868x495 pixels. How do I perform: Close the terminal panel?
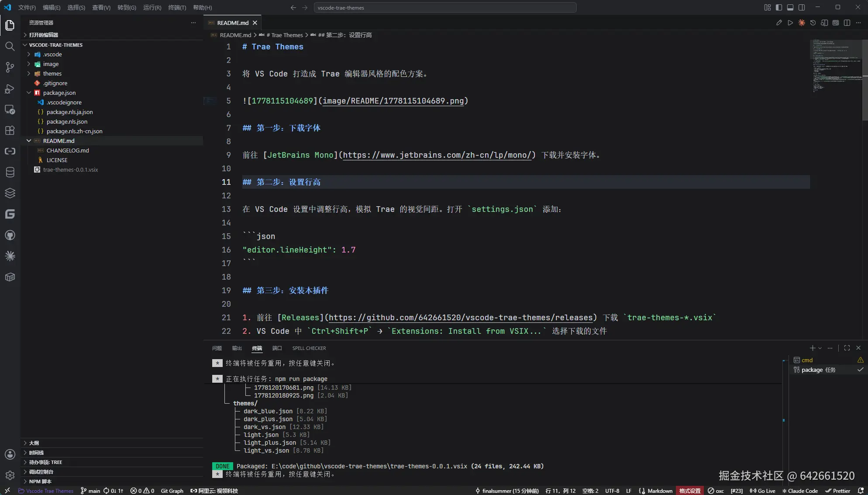[x=858, y=348]
